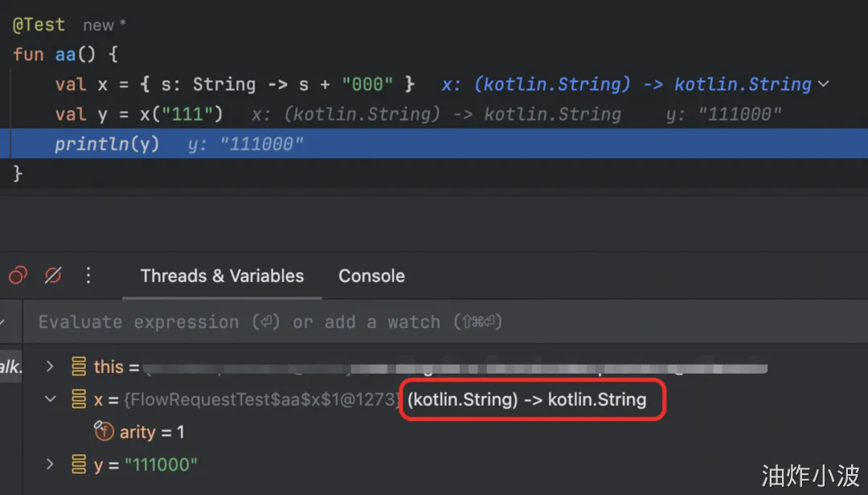The image size is (868, 495).
Task: Click the highlighted println(y) line
Action: [107, 145]
